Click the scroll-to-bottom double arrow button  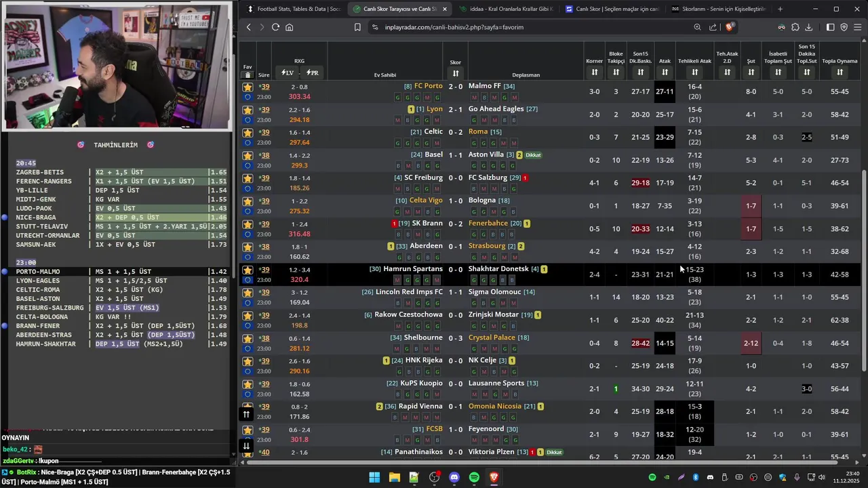[246, 445]
